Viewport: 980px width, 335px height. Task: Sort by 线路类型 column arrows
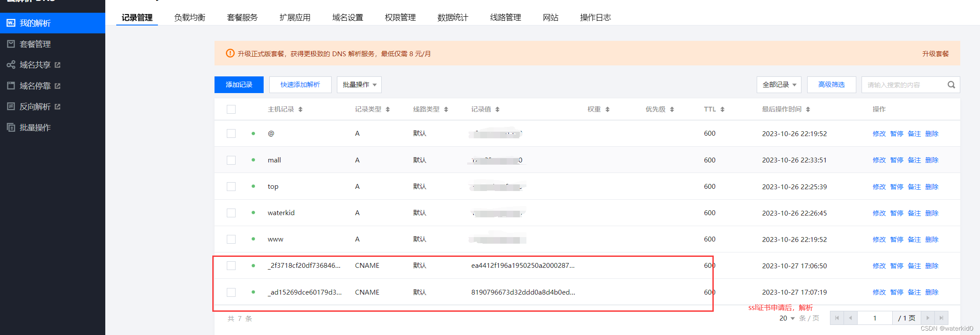point(446,109)
